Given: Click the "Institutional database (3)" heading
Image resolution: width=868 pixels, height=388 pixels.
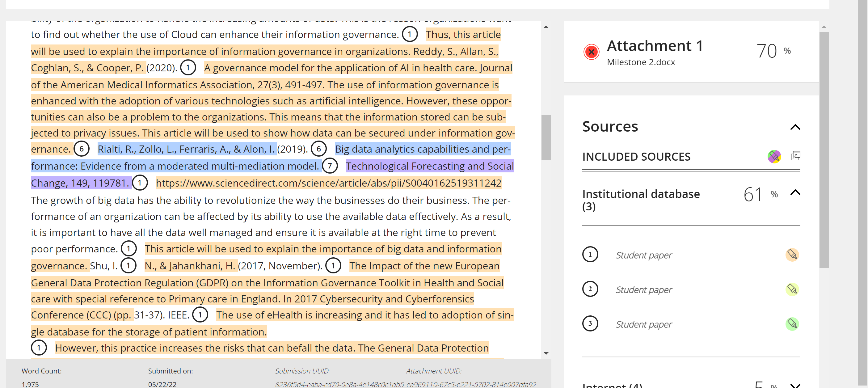Looking at the screenshot, I should point(641,200).
